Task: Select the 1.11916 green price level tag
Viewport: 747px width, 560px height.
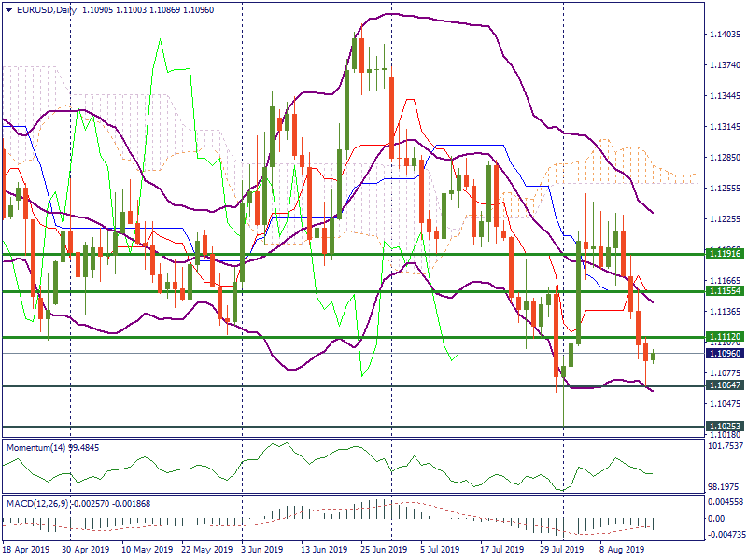Action: pos(725,254)
